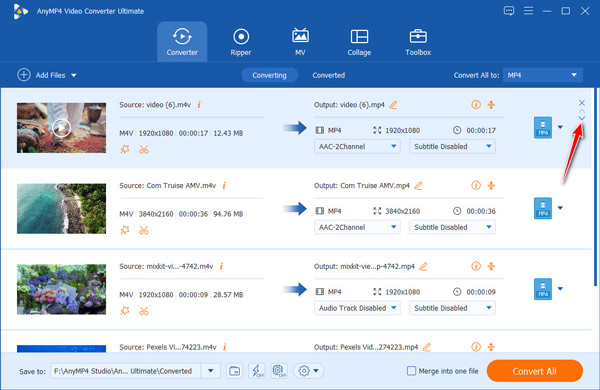
Task: Move video (6).m4v down in list
Action: 582,118
